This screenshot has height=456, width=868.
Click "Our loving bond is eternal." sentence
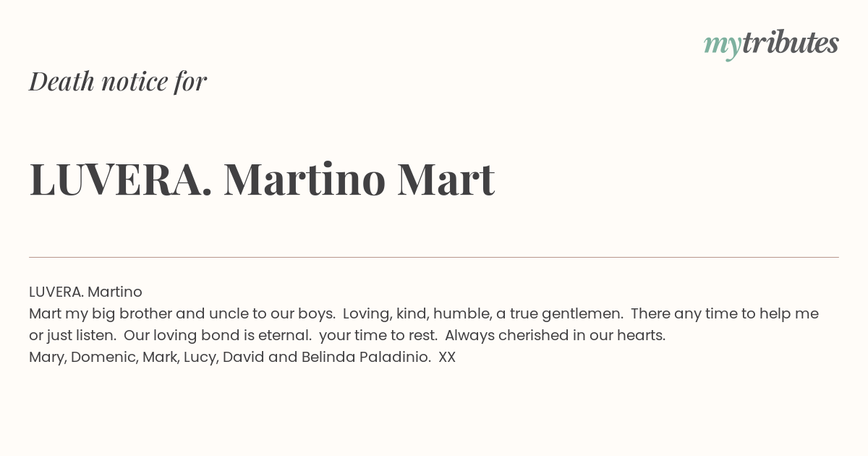click(x=218, y=335)
